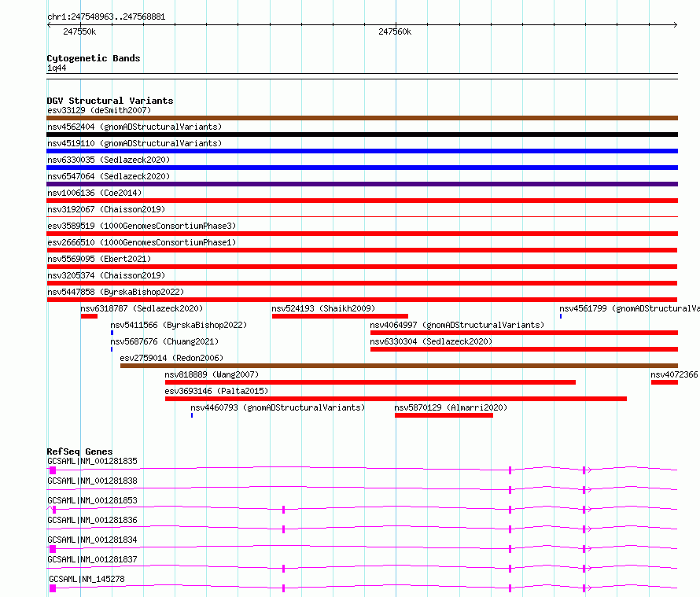Click the esv33129 (deSmith2007) brown variant bar
This screenshot has width=700, height=597.
click(362, 118)
